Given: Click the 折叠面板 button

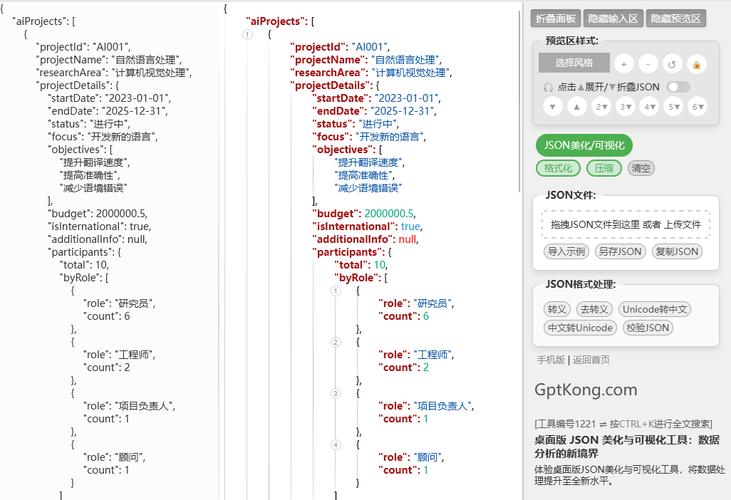Looking at the screenshot, I should click(555, 18).
